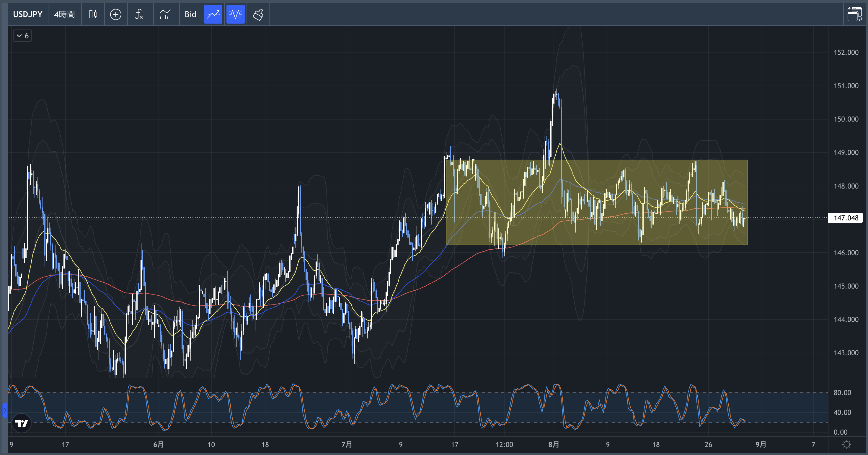Open the multi-window layout icon
This screenshot has height=455, width=868.
point(854,14)
